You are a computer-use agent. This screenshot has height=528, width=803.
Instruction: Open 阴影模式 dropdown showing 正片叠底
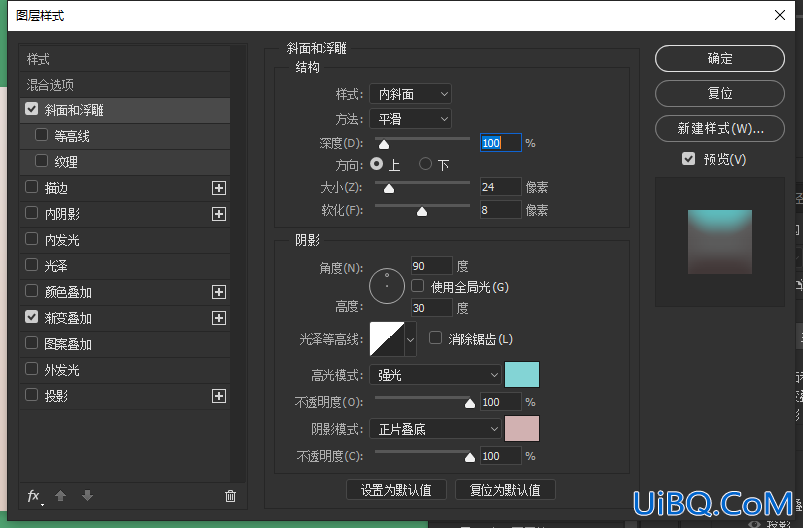pyautogui.click(x=435, y=429)
